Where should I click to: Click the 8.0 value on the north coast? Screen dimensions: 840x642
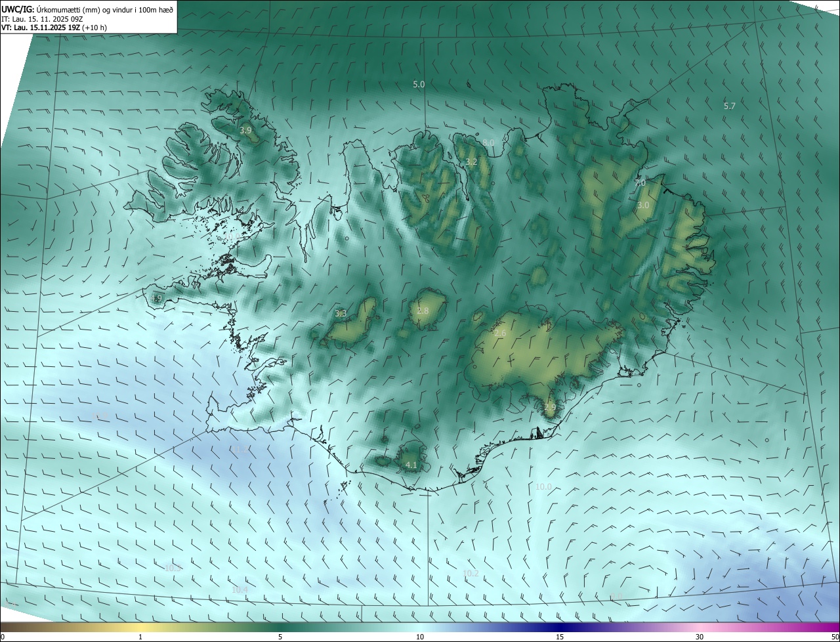[488, 142]
